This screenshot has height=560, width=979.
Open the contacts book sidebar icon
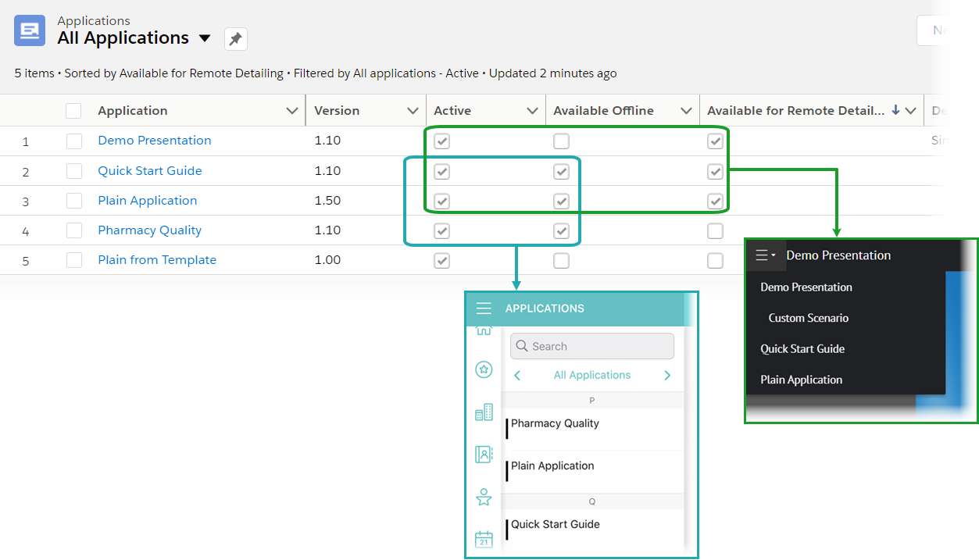click(484, 454)
